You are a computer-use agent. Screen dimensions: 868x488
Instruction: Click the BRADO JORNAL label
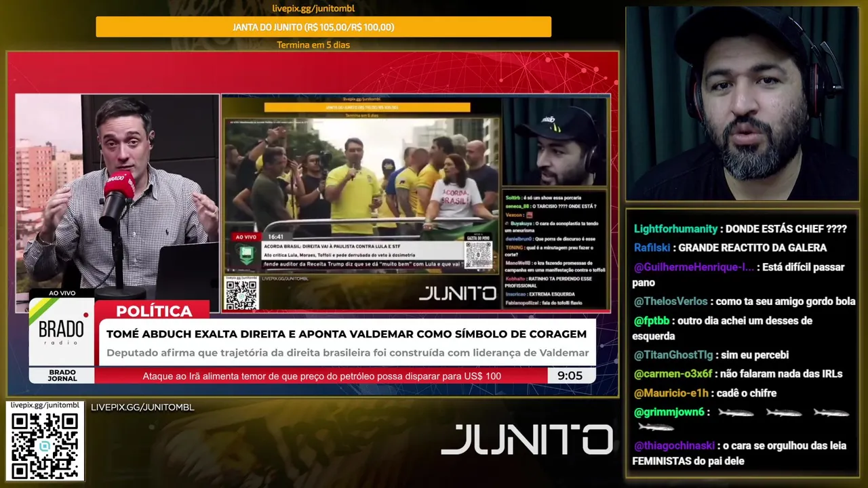[62, 375]
